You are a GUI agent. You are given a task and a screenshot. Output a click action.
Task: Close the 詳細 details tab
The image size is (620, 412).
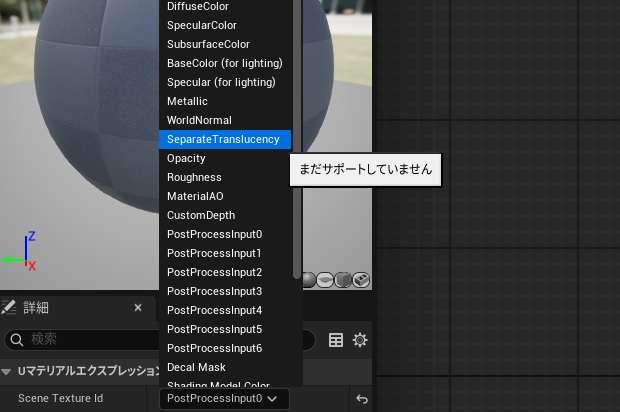click(138, 307)
